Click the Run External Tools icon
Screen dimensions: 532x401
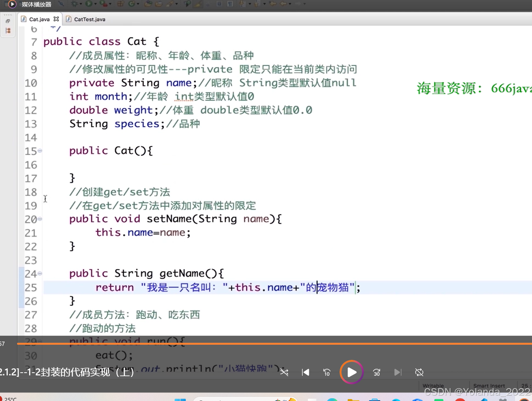(104, 4)
